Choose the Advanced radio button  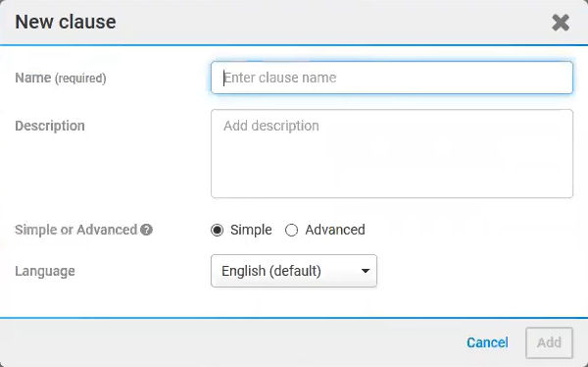tap(291, 230)
